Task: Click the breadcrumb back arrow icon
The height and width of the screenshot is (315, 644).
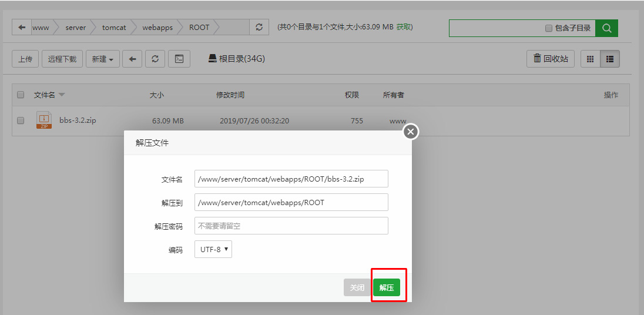Action: click(x=22, y=28)
